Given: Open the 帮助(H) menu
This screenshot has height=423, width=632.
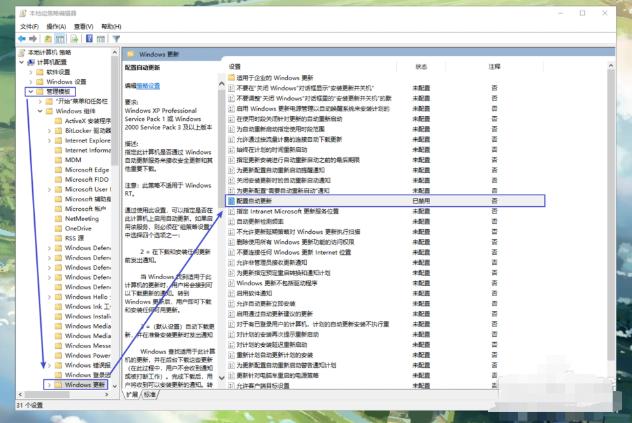Looking at the screenshot, I should point(111,27).
